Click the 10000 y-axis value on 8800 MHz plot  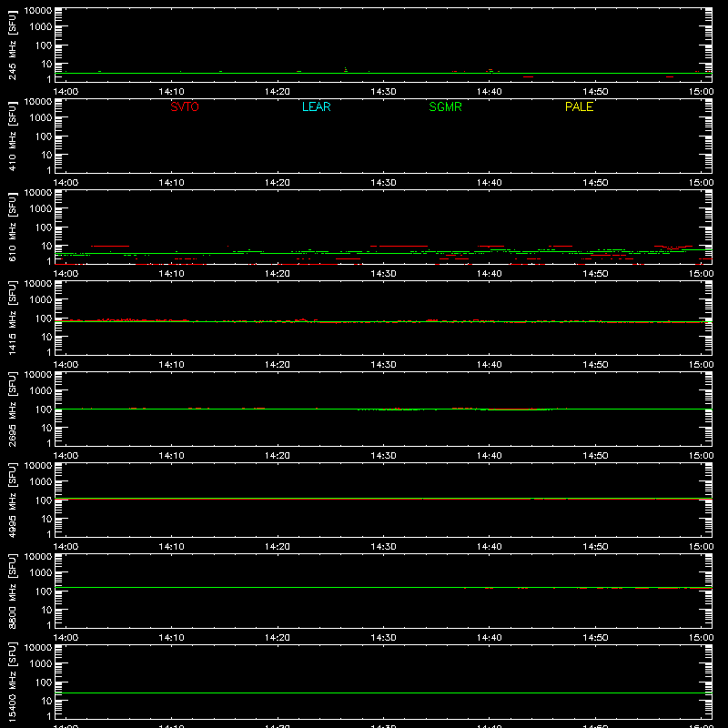(x=38, y=557)
